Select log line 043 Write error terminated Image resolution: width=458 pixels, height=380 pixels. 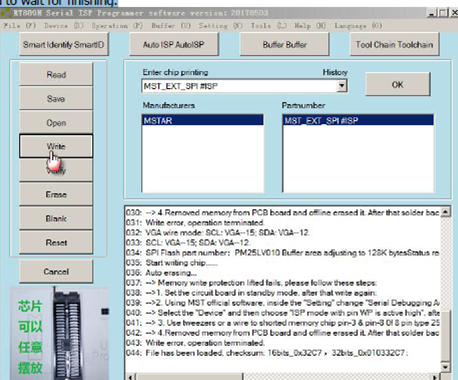pos(195,343)
